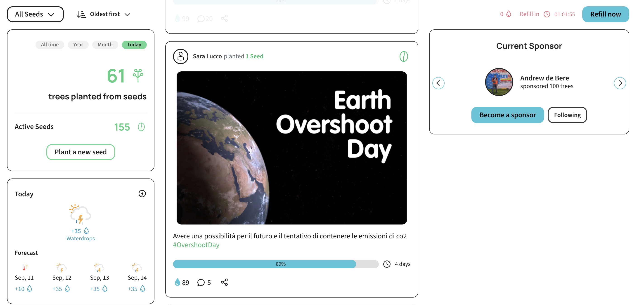Show previous sponsor with left arrow
The height and width of the screenshot is (305, 644).
coord(438,83)
